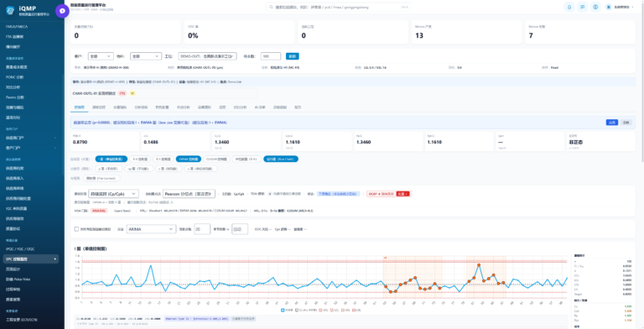
Task: Click the red OCAP action button
Action: tap(403, 194)
